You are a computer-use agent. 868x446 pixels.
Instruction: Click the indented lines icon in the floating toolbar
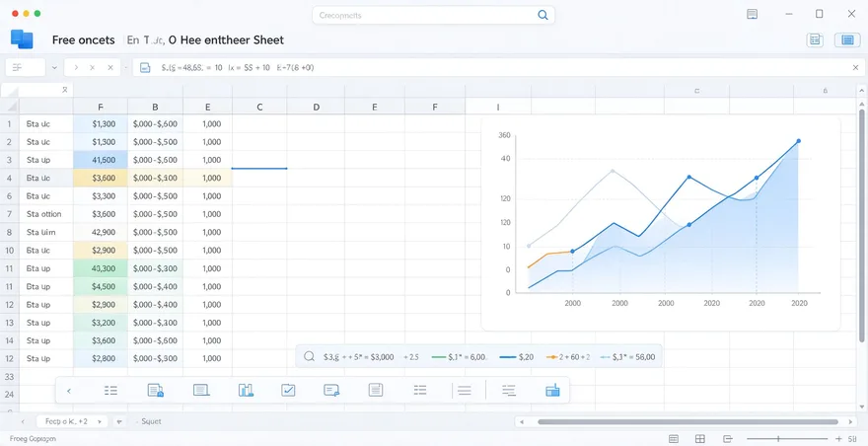click(x=509, y=391)
